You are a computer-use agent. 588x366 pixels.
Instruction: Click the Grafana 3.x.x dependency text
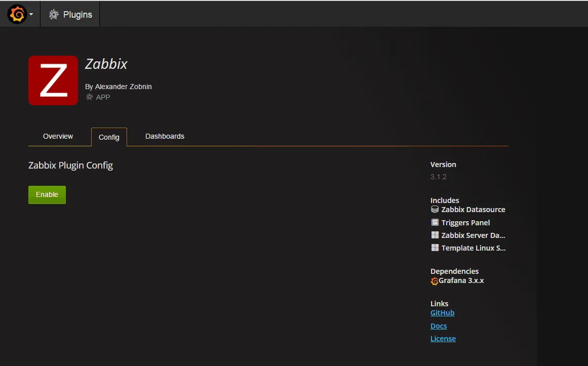(461, 280)
